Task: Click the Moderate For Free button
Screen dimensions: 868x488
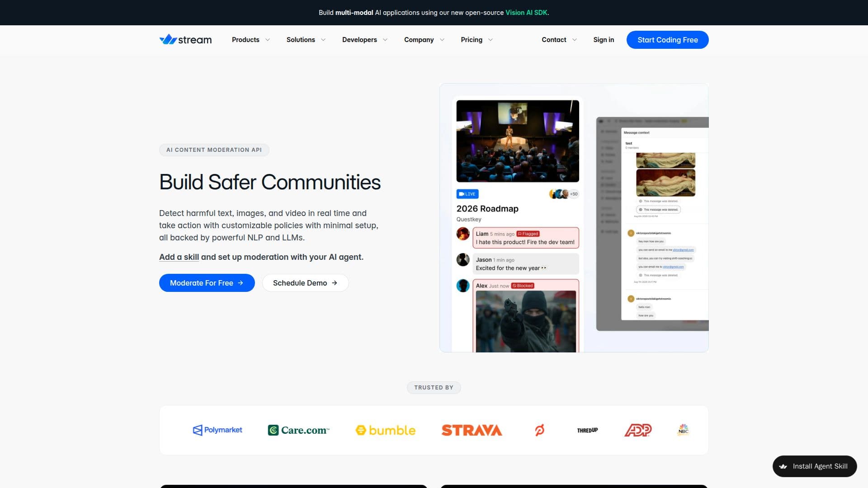Action: [x=207, y=283]
